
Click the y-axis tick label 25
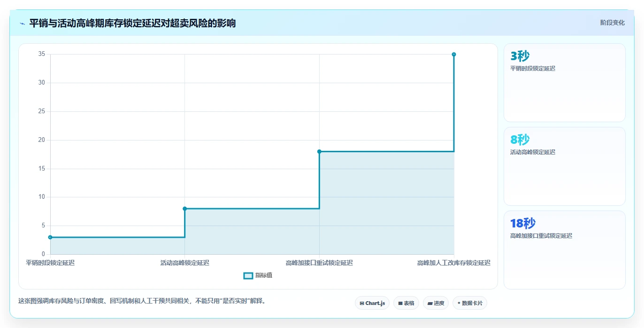[42, 111]
